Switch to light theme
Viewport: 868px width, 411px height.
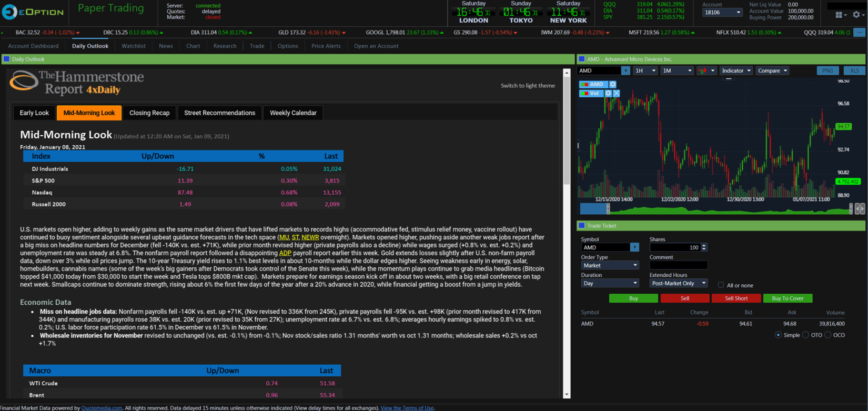(x=528, y=85)
